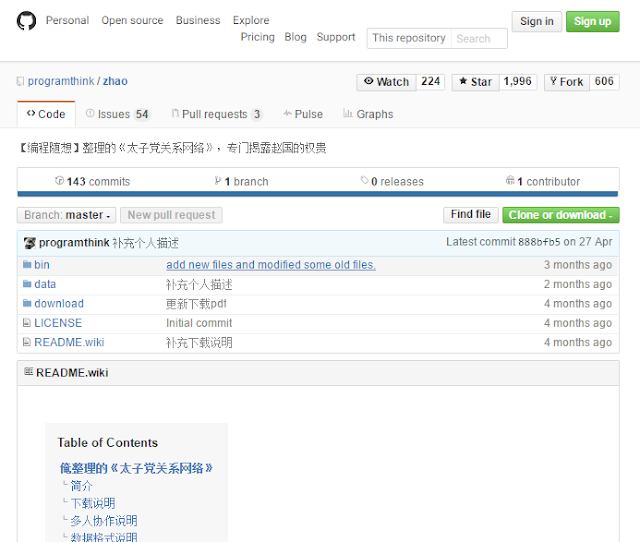Click the LICENSE file icon
The width and height of the screenshot is (640, 542).
(x=27, y=323)
